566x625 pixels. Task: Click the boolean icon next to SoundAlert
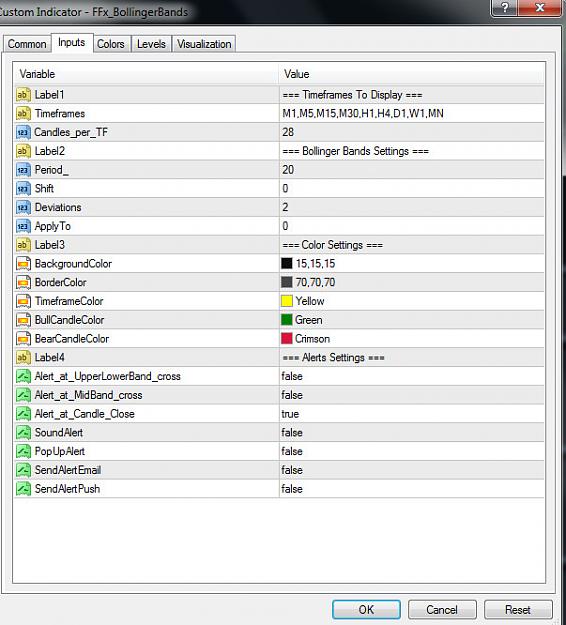(23, 432)
